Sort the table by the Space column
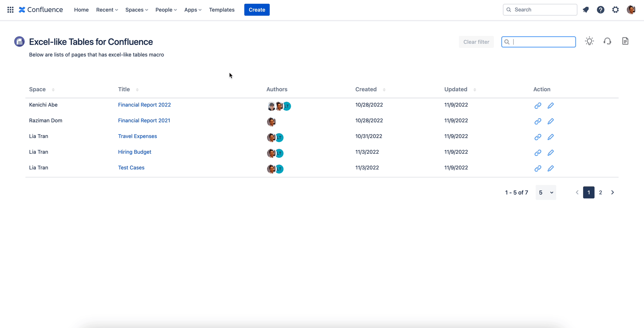The image size is (644, 328). click(53, 90)
